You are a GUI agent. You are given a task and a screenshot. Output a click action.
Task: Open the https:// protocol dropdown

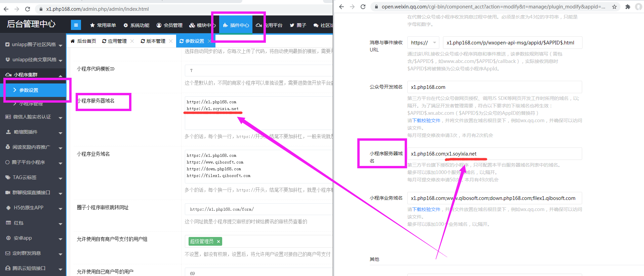coord(423,43)
